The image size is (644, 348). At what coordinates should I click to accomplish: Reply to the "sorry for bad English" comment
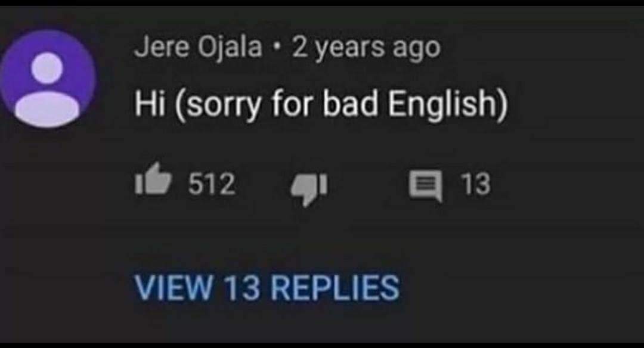coord(426,187)
